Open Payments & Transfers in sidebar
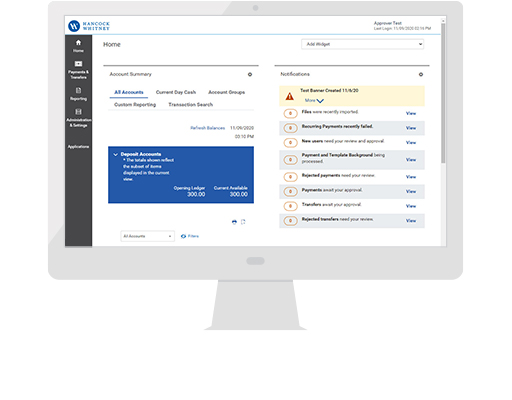Image resolution: width=512 pixels, height=400 pixels. 78,70
